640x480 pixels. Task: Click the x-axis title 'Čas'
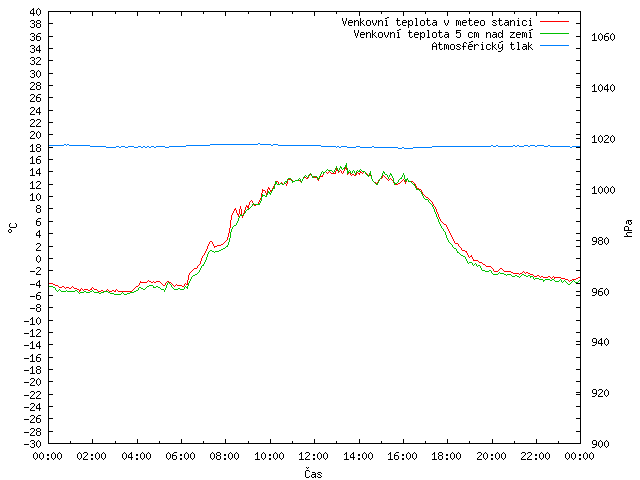313,473
